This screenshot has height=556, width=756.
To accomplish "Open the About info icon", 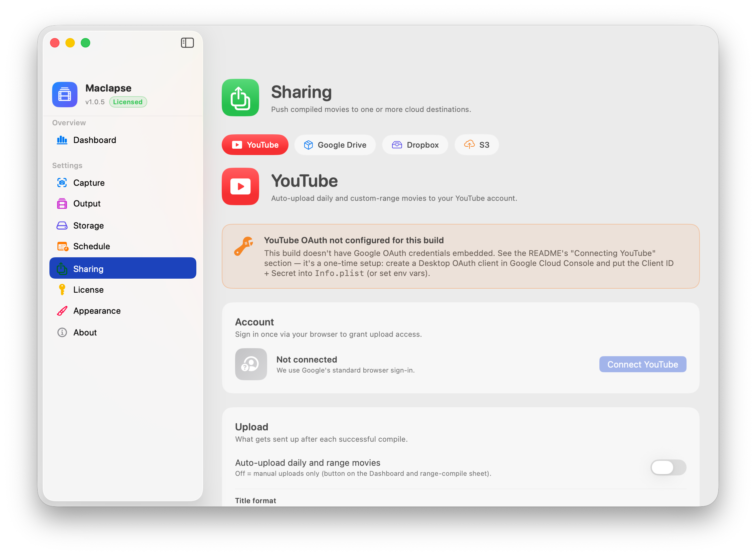I will pos(62,332).
